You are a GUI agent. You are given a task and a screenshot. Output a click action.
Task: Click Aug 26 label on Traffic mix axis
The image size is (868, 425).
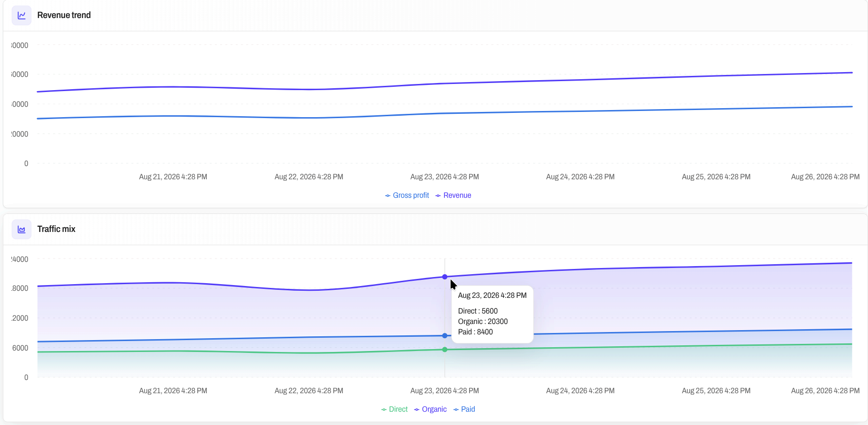(825, 391)
